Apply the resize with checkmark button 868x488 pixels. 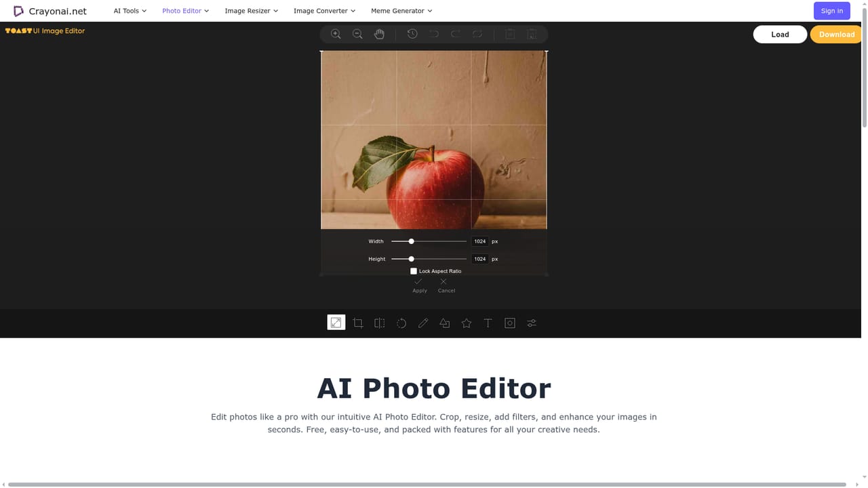coord(419,285)
